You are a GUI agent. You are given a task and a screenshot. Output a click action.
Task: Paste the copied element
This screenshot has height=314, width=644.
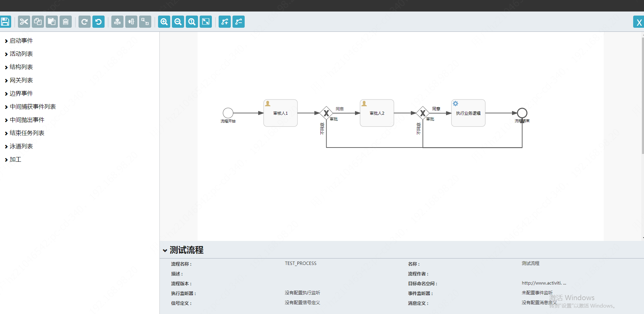[51, 22]
